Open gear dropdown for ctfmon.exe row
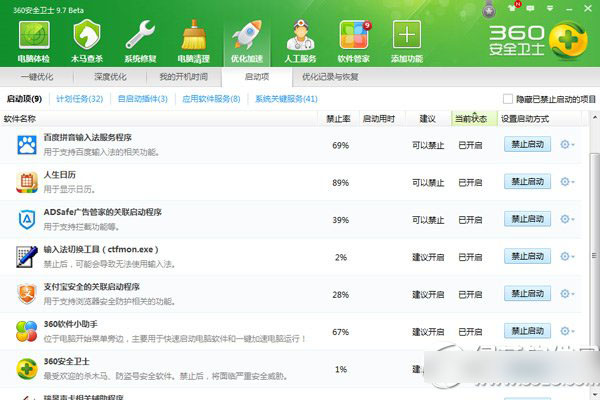The height and width of the screenshot is (400, 600). pos(567,256)
